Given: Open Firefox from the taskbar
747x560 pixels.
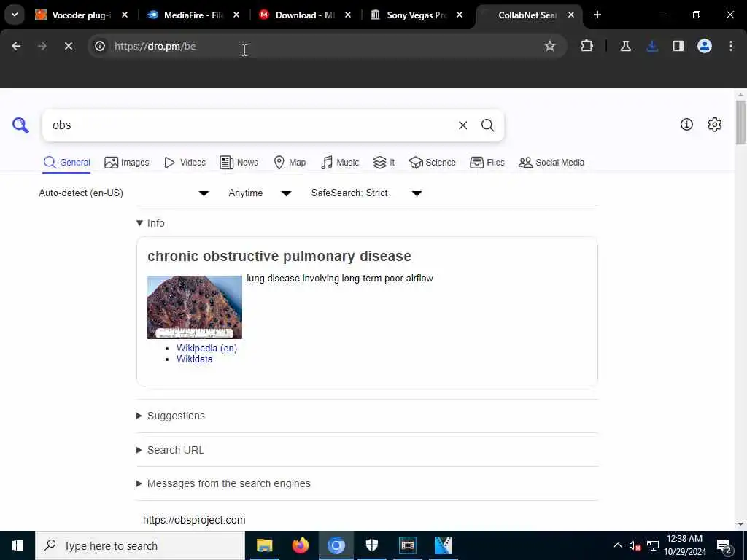Looking at the screenshot, I should pos(300,545).
